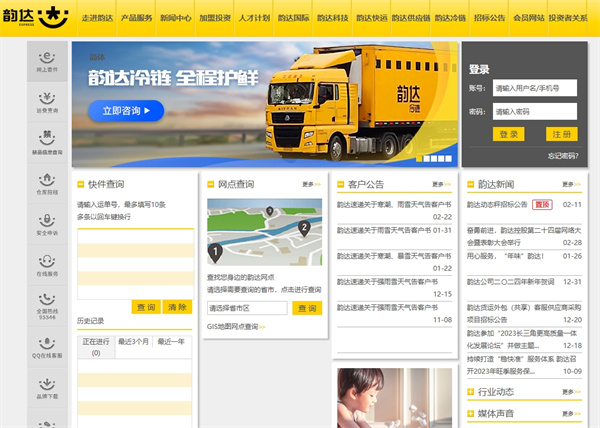This screenshot has width=600, height=428.
Task: Switch to the 正在进行 (0) history tab
Action: 96,347
